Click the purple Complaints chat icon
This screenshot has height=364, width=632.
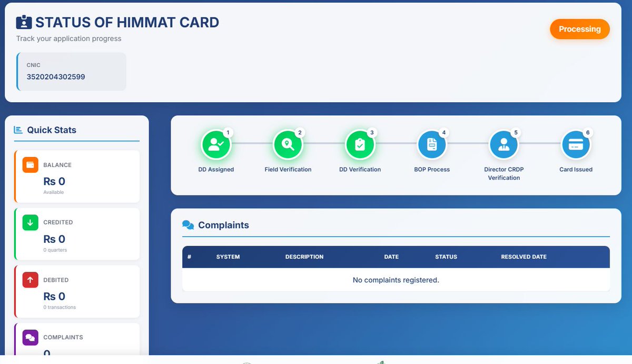pyautogui.click(x=30, y=337)
